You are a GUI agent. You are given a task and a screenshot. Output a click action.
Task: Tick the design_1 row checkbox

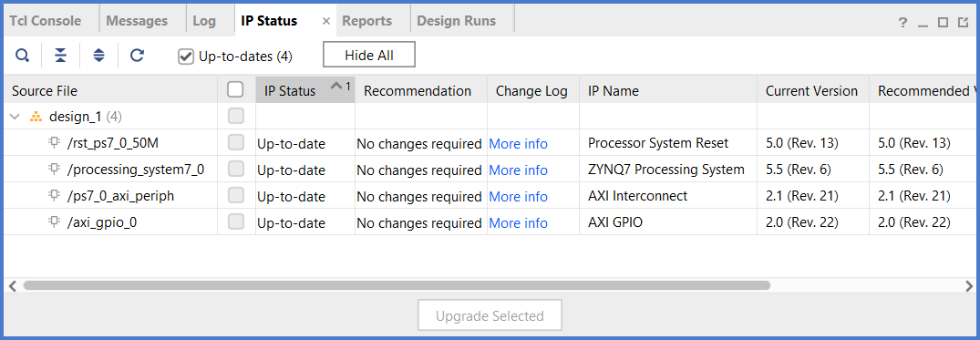[x=235, y=117]
